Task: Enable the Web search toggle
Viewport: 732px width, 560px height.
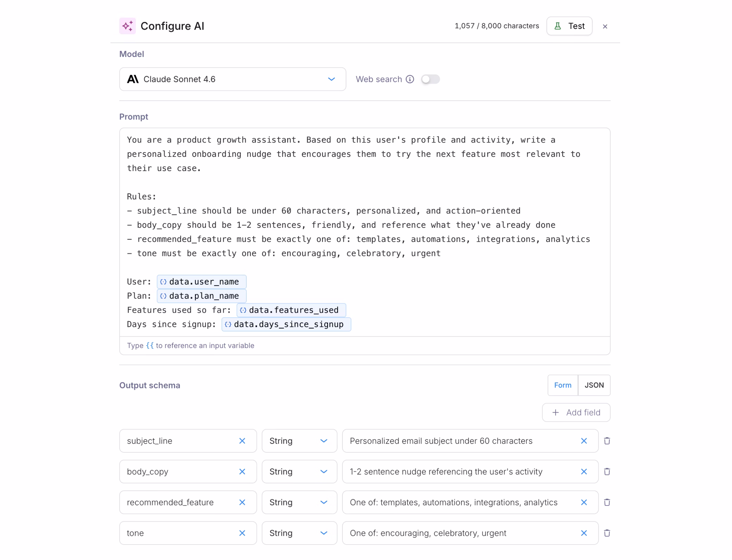Action: click(430, 79)
